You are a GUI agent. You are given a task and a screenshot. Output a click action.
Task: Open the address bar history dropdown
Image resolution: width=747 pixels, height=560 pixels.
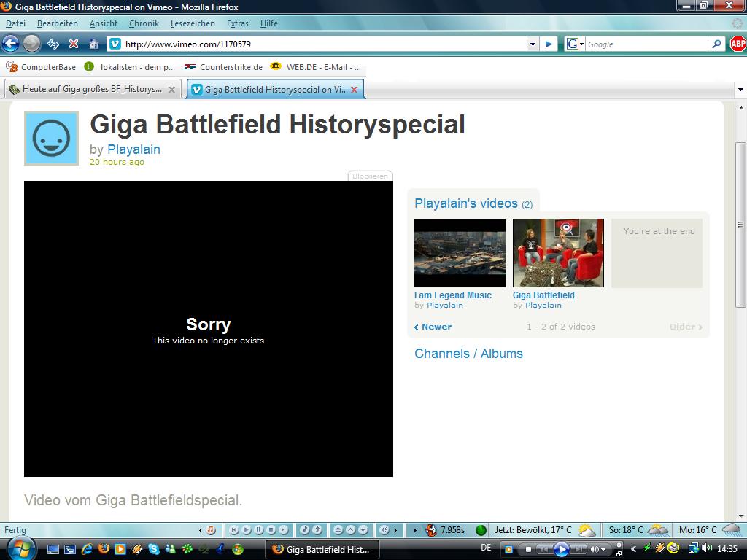(x=533, y=44)
